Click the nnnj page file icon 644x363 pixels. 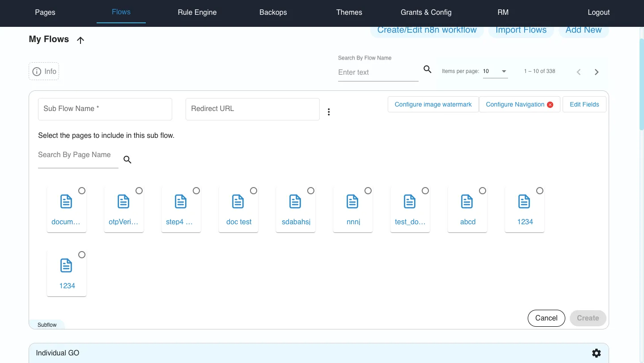tap(352, 201)
